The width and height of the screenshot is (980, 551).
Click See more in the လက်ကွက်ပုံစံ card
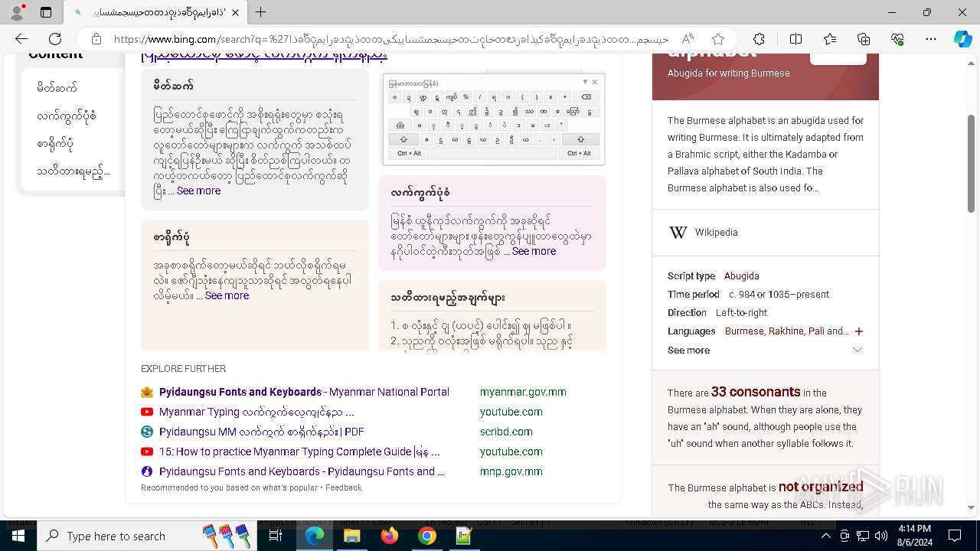click(x=534, y=251)
